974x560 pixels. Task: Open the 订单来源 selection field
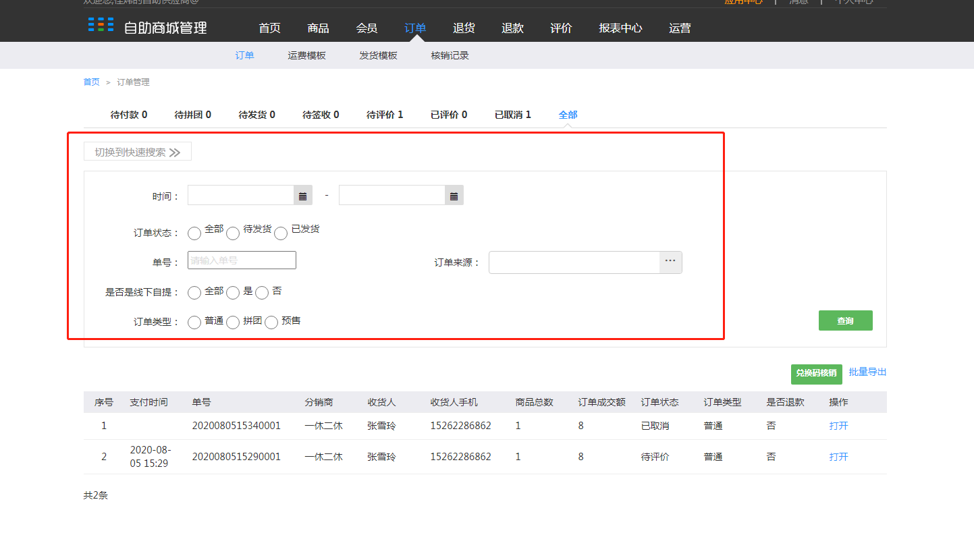[x=574, y=262]
